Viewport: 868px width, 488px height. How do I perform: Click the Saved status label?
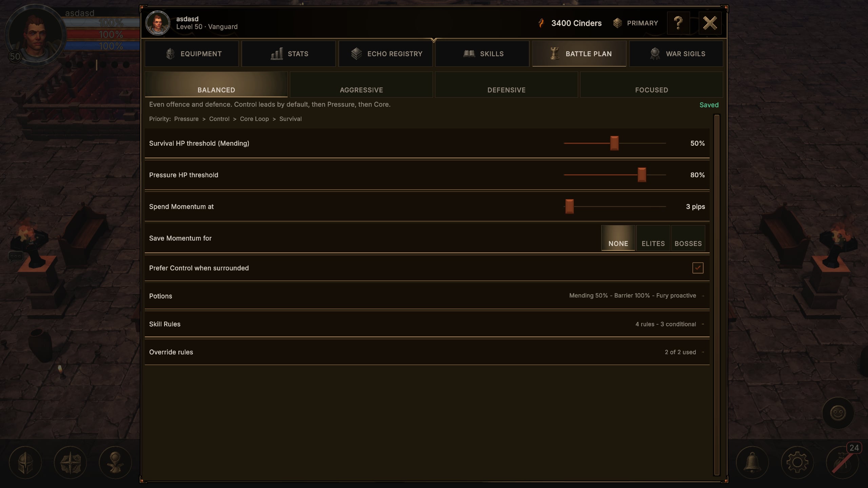pos(709,105)
